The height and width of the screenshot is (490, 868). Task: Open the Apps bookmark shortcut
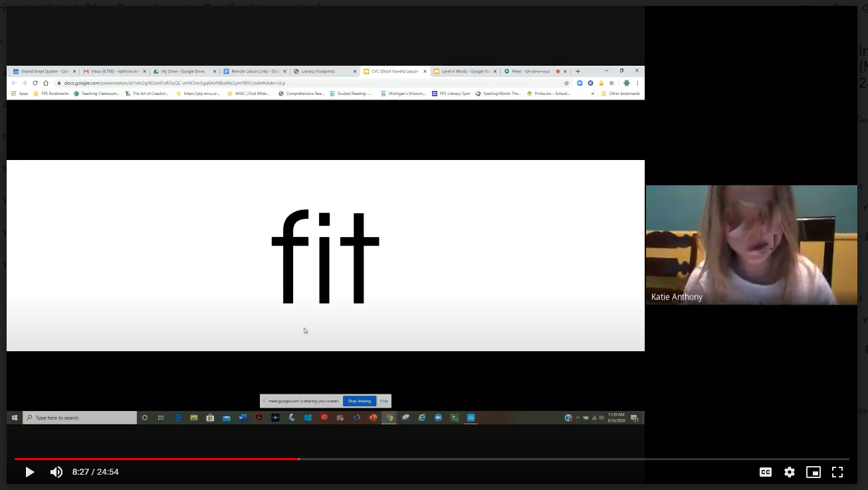(x=20, y=94)
